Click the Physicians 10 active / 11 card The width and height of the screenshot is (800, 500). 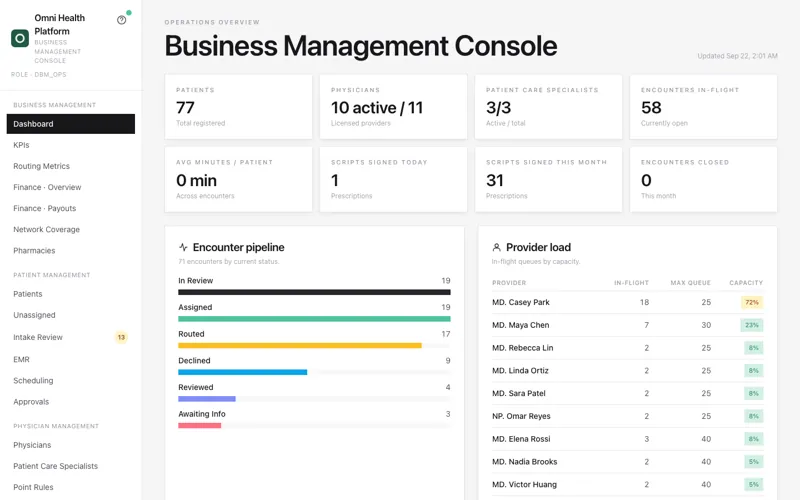point(393,107)
